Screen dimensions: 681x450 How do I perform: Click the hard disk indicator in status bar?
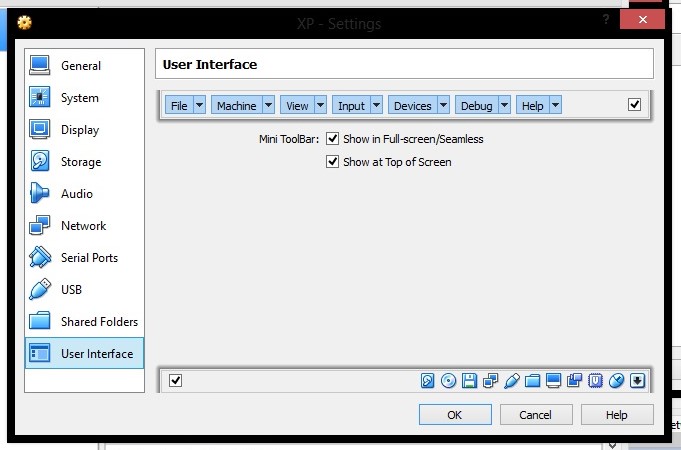coord(428,380)
